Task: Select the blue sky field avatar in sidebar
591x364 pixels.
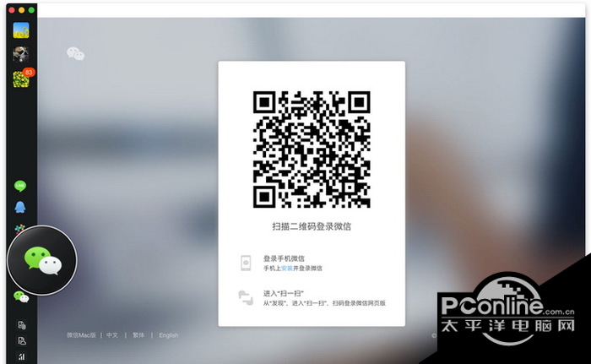Action: [21, 30]
